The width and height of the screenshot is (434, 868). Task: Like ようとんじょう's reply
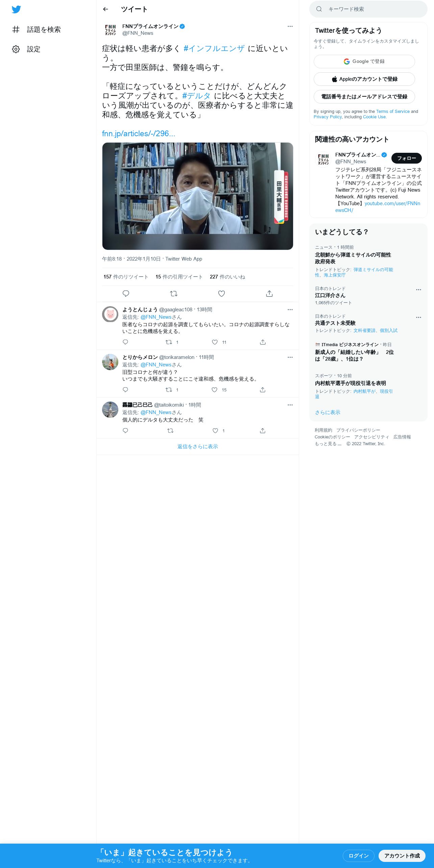[x=215, y=342]
